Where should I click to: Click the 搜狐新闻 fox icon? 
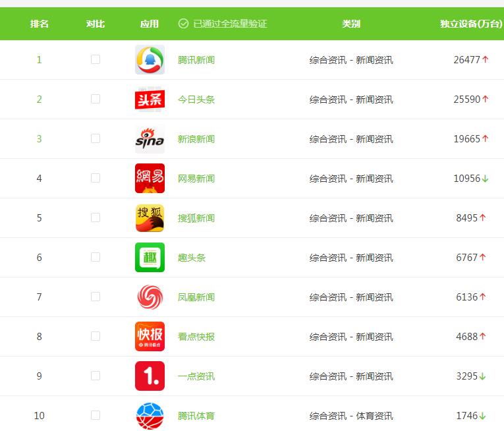150,217
